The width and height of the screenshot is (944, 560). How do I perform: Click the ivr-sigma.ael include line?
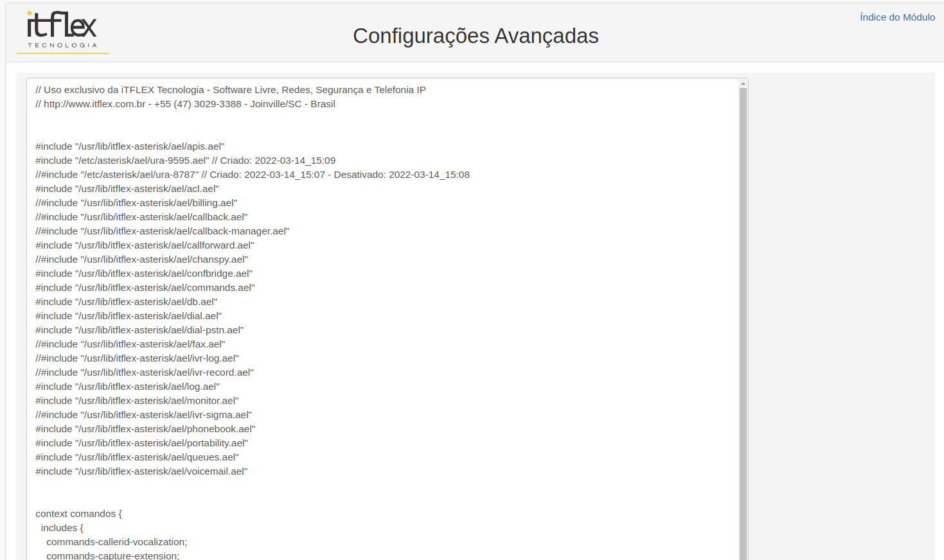pos(144,415)
